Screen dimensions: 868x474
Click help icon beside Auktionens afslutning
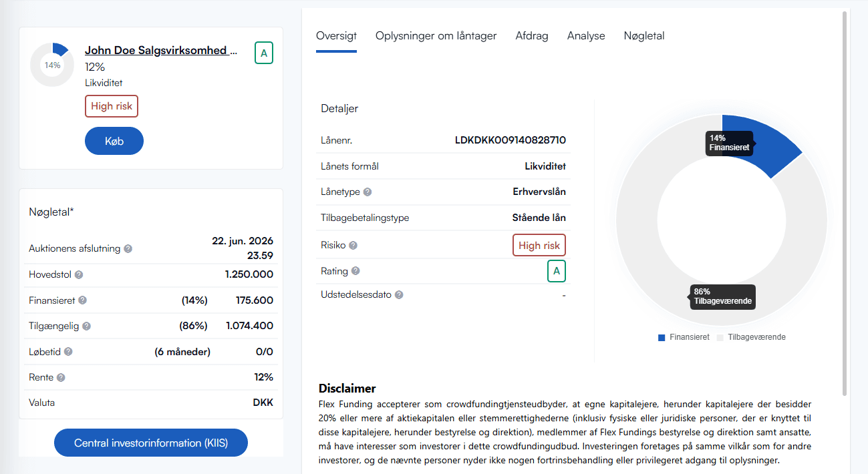click(x=128, y=248)
